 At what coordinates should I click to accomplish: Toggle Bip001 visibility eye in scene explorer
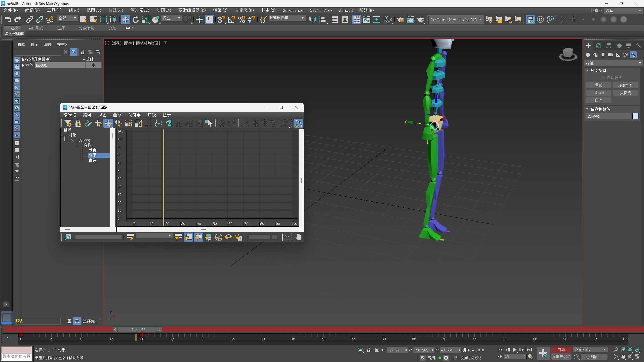(x=27, y=65)
